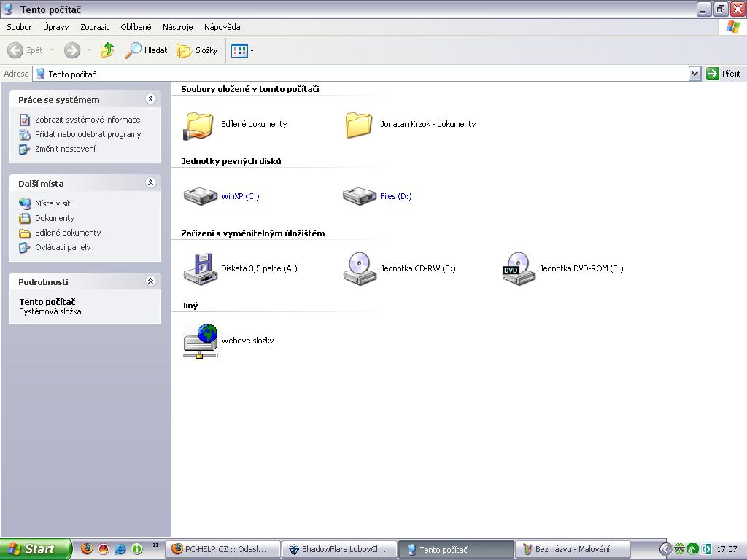Viewport: 747px width, 560px height.
Task: Click the Systémová složka details text
Action: coord(50,311)
